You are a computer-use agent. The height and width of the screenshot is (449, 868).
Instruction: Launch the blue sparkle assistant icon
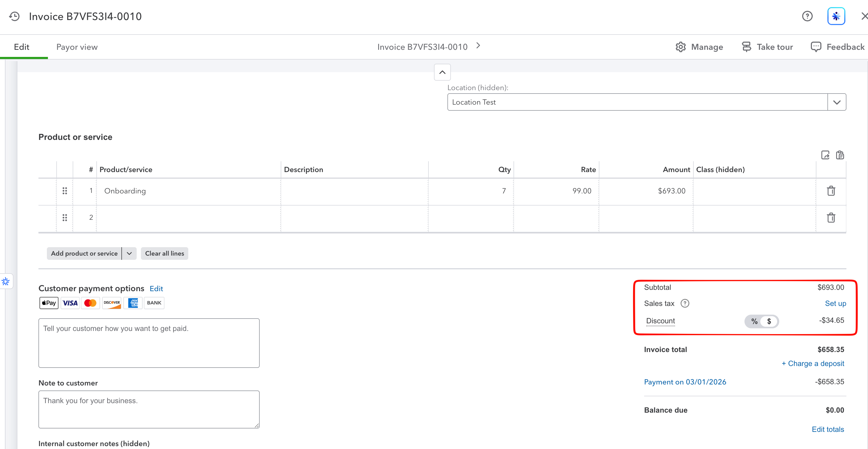(x=836, y=16)
